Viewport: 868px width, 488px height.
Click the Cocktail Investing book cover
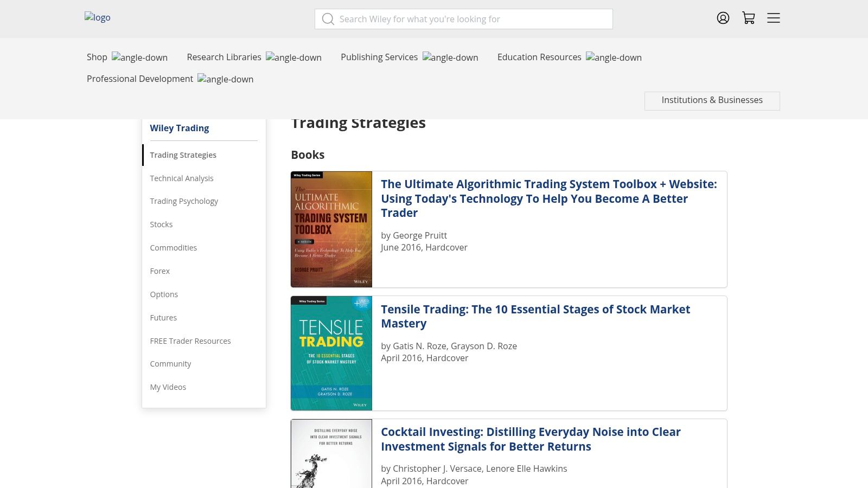[331, 454]
